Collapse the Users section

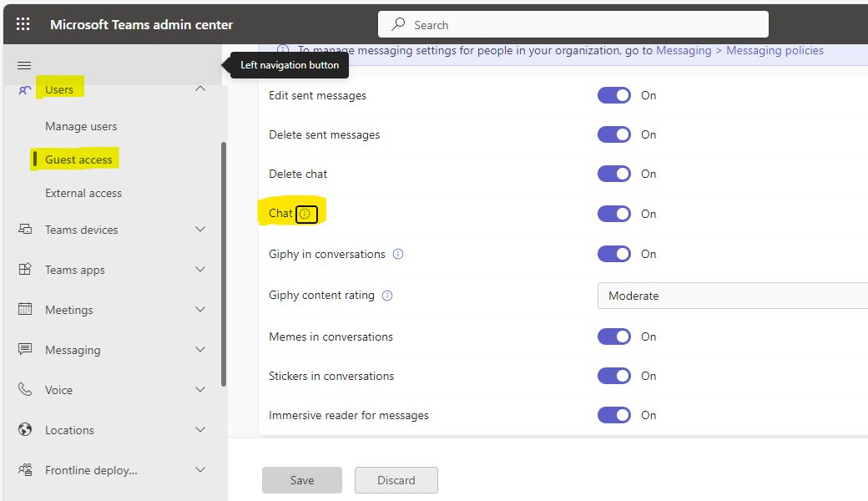click(x=200, y=87)
